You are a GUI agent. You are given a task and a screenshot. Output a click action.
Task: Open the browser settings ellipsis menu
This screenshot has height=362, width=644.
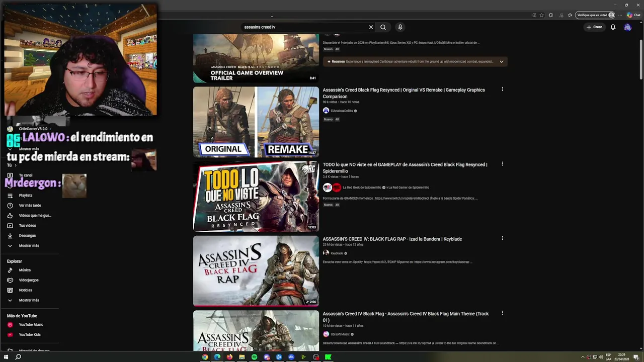click(x=620, y=15)
